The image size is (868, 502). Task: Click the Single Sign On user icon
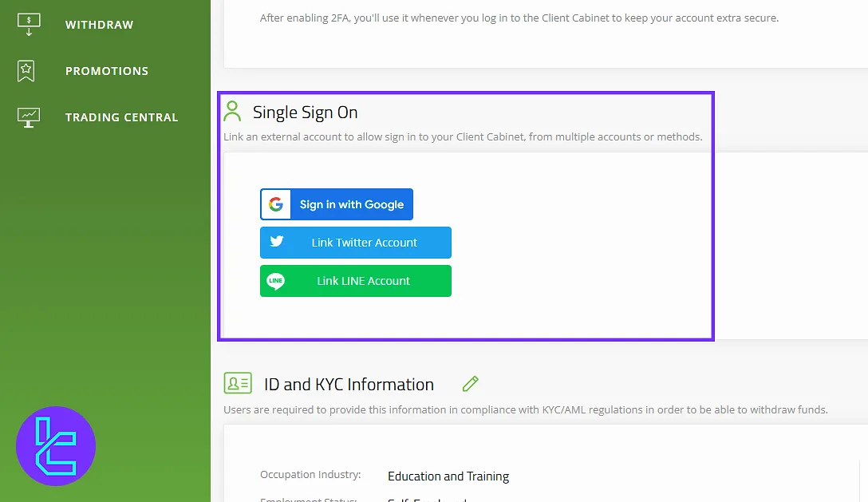pyautogui.click(x=232, y=112)
